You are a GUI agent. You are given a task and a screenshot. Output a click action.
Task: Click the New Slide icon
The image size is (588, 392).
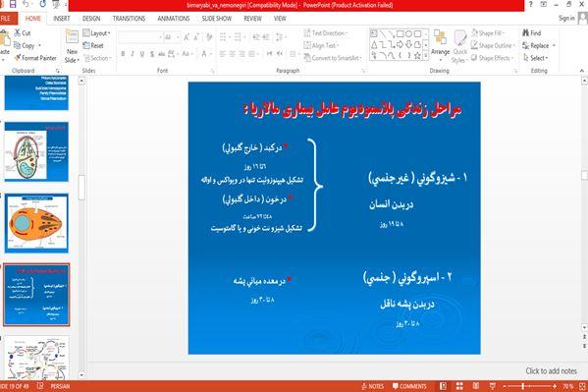[x=72, y=36]
